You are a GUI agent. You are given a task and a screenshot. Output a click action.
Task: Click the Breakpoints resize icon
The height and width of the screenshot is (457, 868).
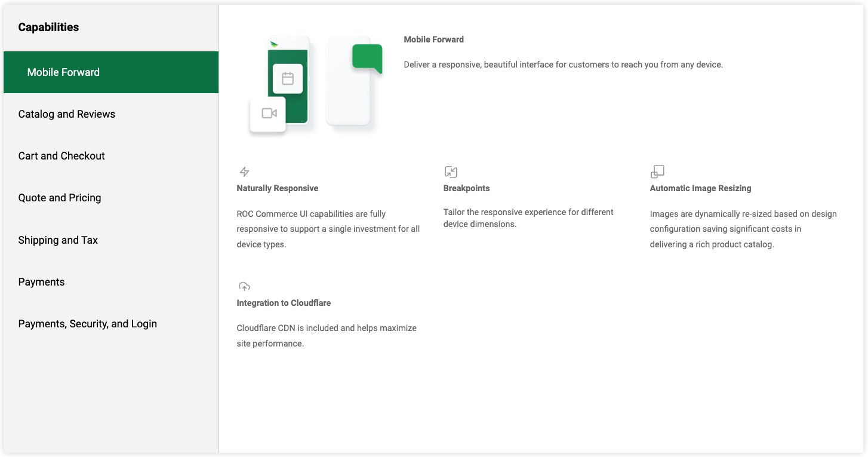451,172
